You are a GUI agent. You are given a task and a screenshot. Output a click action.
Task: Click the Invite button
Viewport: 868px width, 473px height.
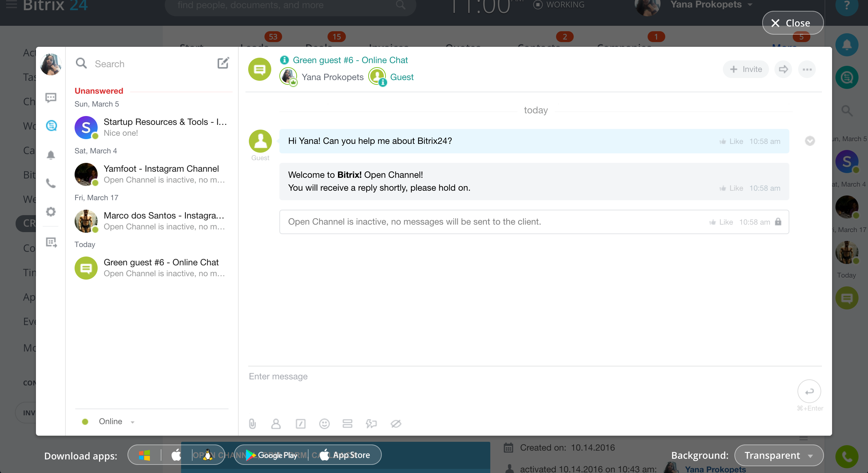point(746,69)
